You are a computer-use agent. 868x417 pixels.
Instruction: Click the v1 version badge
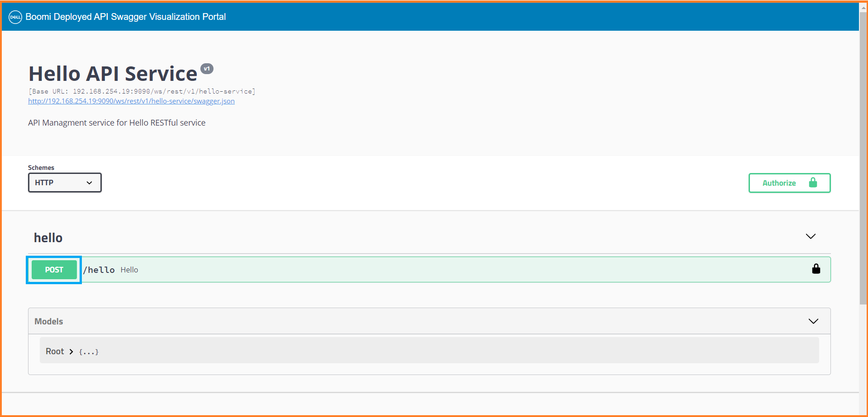click(x=207, y=69)
